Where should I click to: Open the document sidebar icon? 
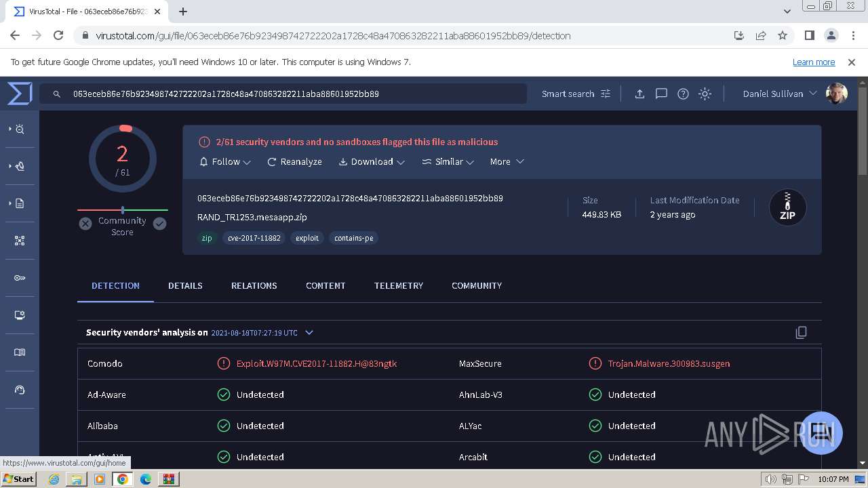tap(19, 203)
